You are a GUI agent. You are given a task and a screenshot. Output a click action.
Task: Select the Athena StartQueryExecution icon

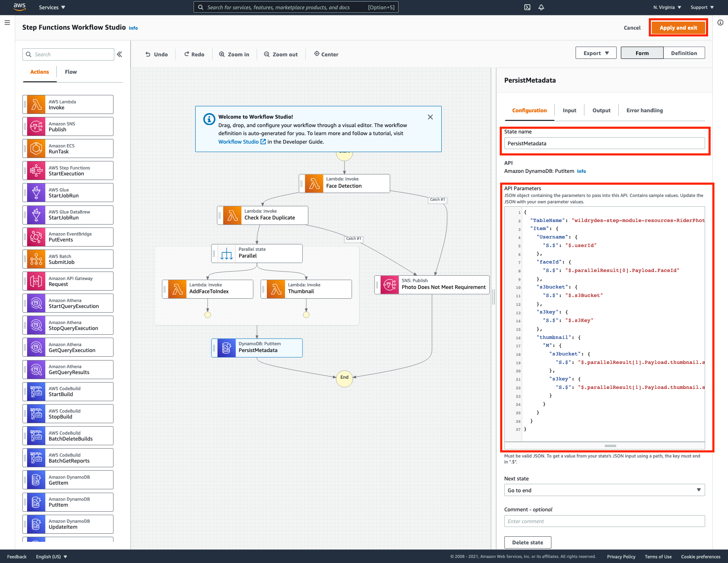point(36,303)
